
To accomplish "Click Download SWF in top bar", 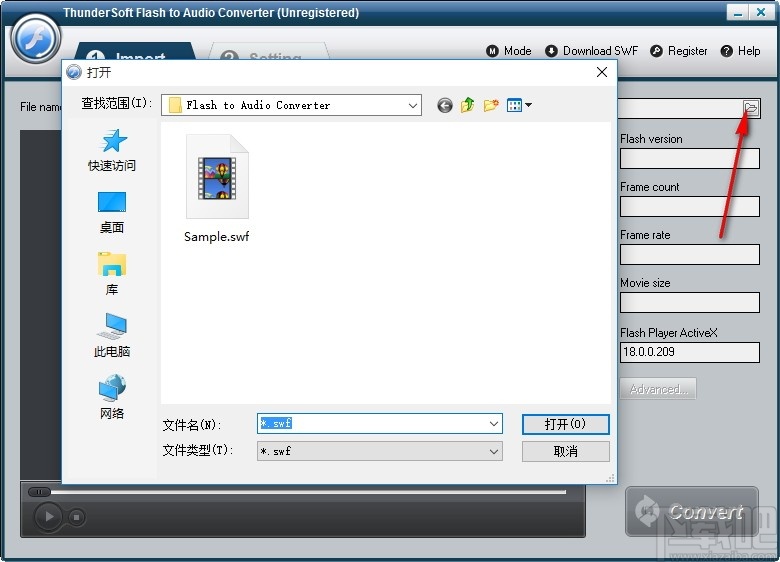I will pos(591,51).
